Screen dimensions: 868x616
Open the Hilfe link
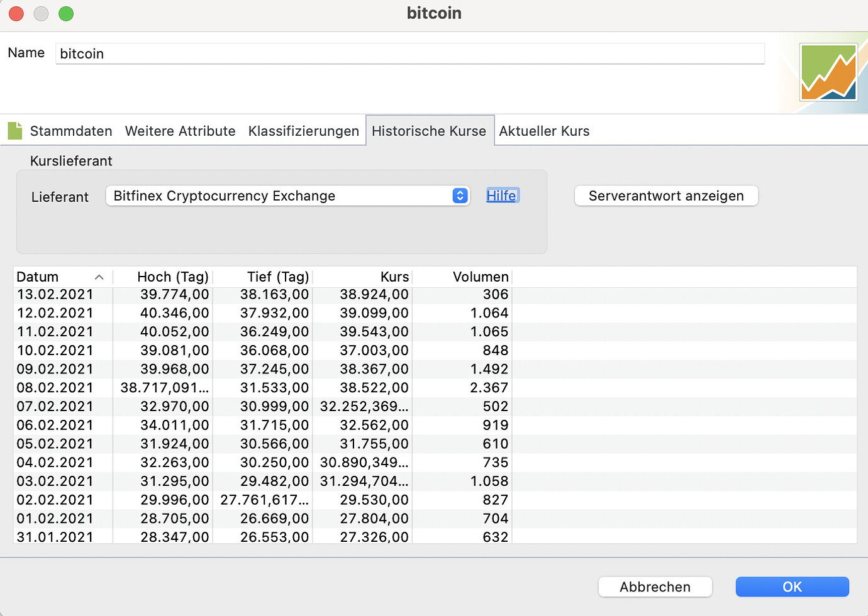tap(501, 195)
